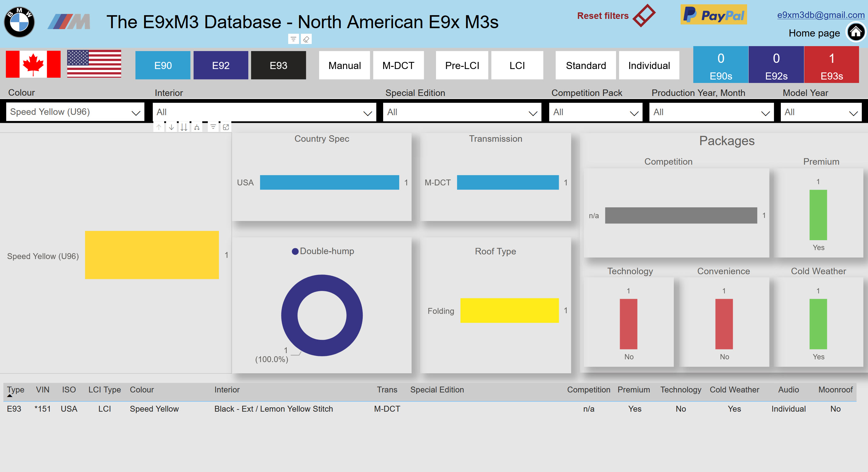This screenshot has height=472, width=868.
Task: Expand the Special Edition dropdown
Action: (x=462, y=112)
